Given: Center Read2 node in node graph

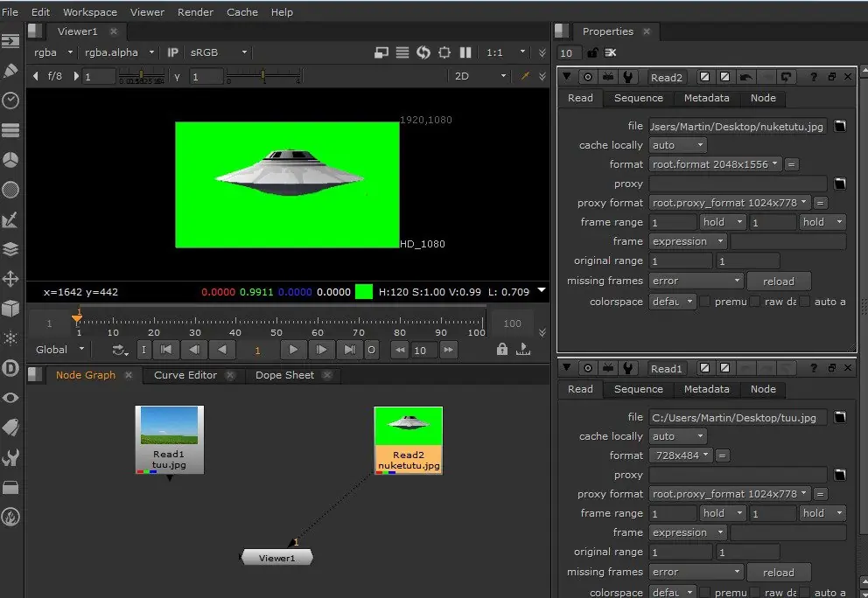Looking at the screenshot, I should pyautogui.click(x=588, y=77).
